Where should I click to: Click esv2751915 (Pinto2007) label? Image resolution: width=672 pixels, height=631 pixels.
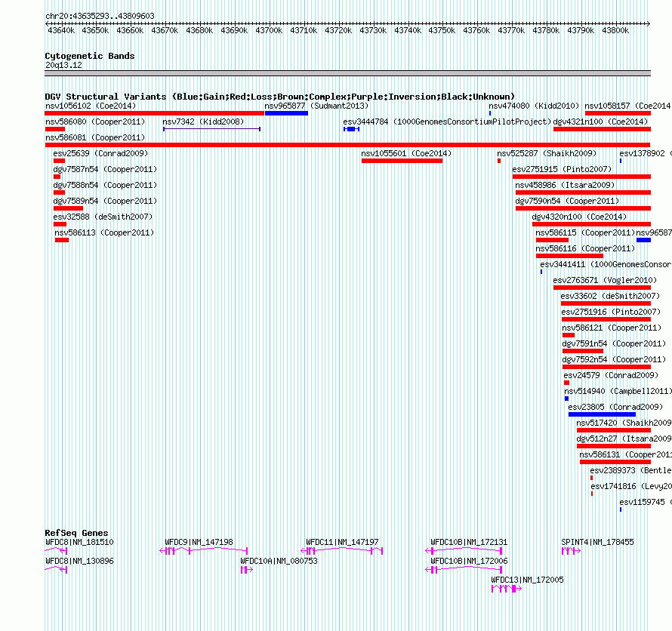point(562,169)
